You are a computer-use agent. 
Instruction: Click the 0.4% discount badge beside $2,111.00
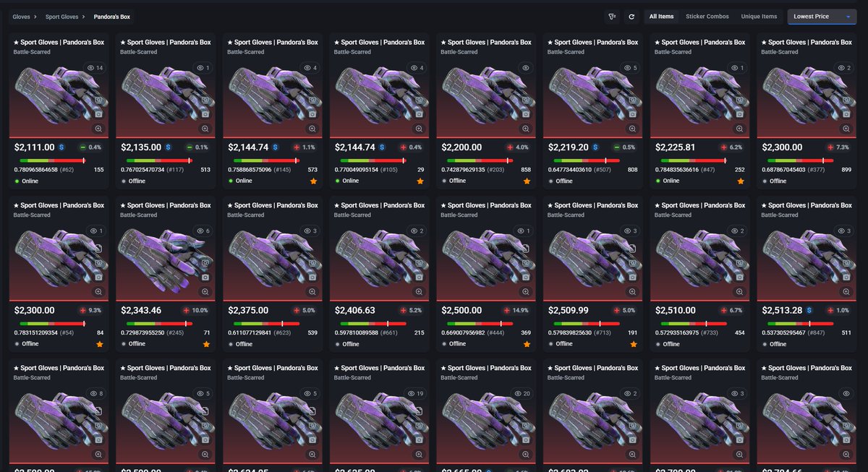pyautogui.click(x=91, y=147)
